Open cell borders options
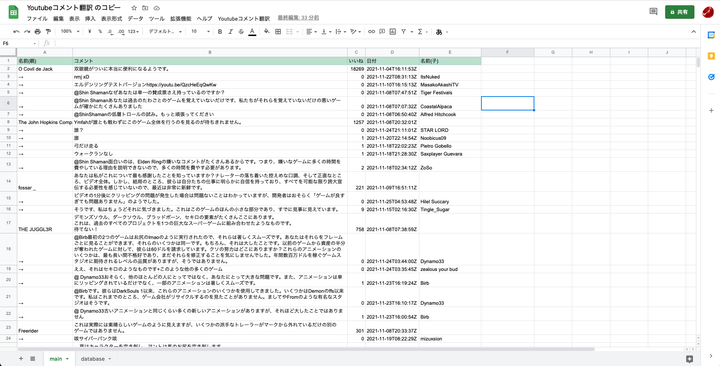 (278, 32)
